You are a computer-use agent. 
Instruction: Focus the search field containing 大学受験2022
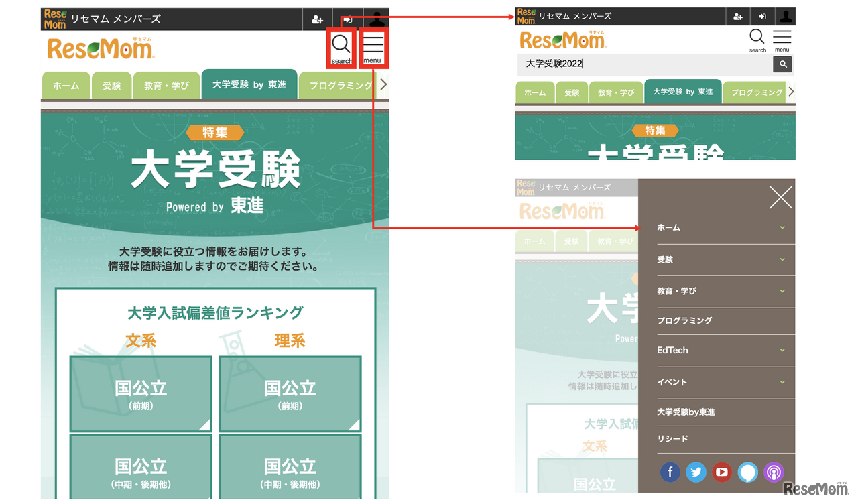click(x=644, y=64)
